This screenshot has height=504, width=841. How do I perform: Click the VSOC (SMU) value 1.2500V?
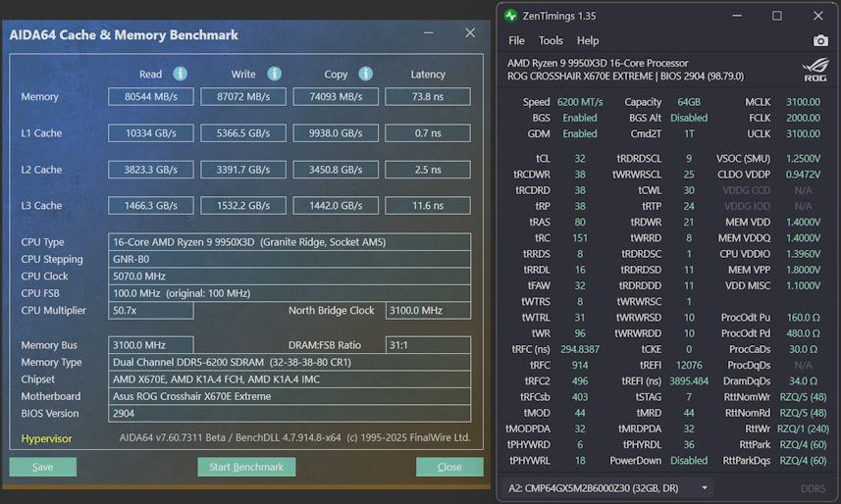(803, 159)
